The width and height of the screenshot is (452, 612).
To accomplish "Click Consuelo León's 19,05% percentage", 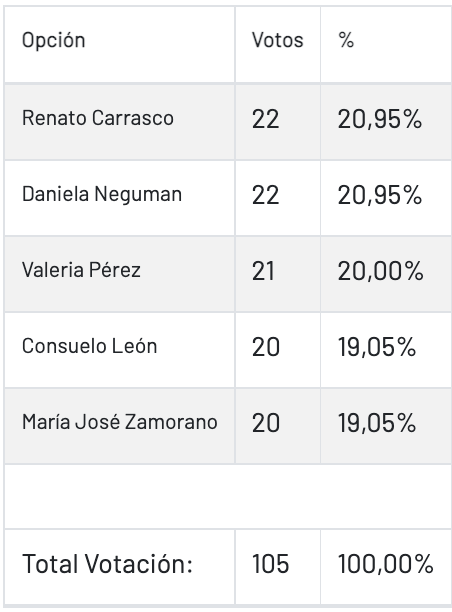I will click(x=377, y=347).
